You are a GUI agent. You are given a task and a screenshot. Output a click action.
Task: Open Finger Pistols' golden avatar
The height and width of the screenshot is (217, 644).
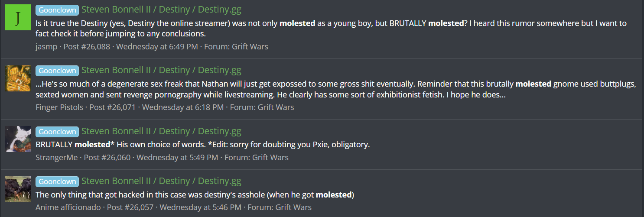[x=18, y=78]
